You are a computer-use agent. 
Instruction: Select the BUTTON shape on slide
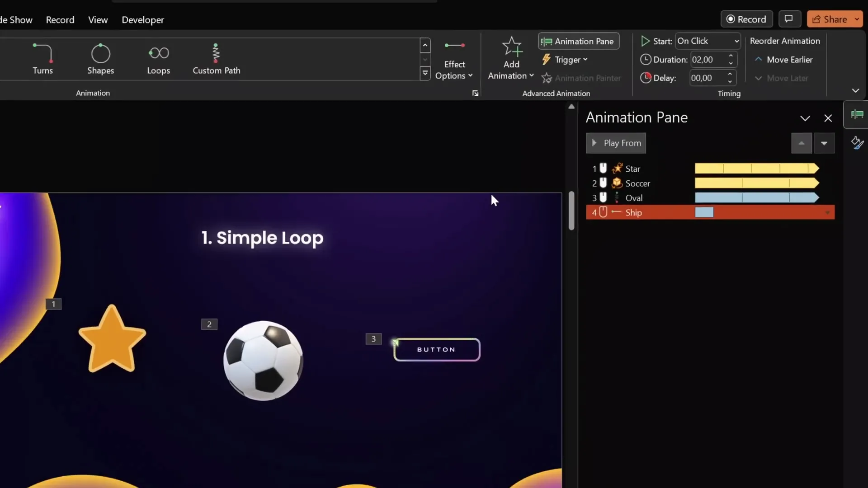tap(437, 350)
